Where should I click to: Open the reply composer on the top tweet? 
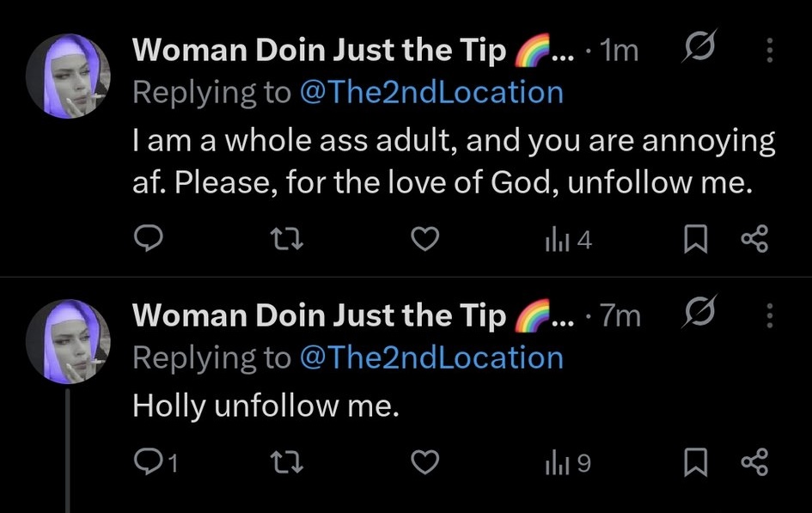click(x=150, y=240)
